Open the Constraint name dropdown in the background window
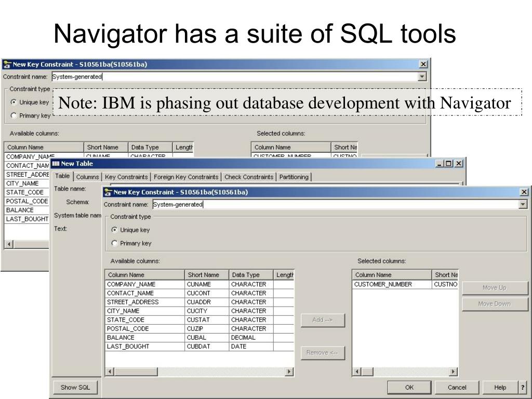Image resolution: width=532 pixels, height=399 pixels. [422, 77]
